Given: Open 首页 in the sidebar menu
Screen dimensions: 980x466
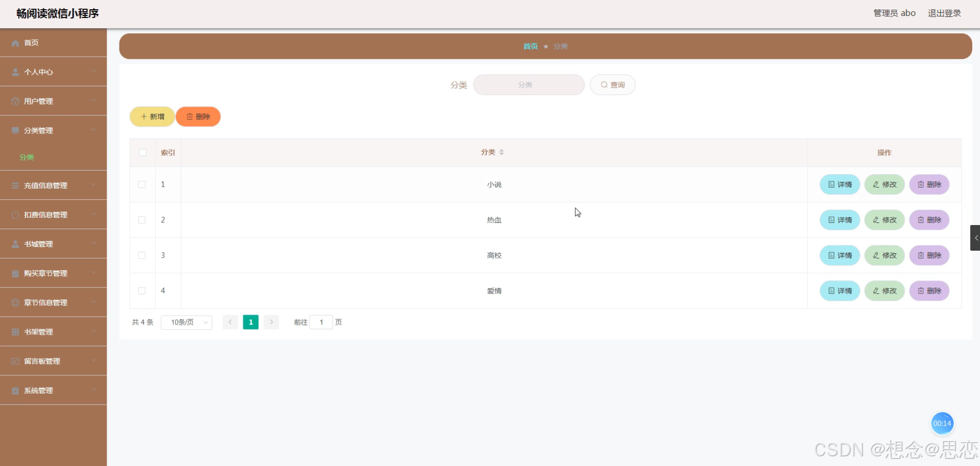Looking at the screenshot, I should 53,43.
